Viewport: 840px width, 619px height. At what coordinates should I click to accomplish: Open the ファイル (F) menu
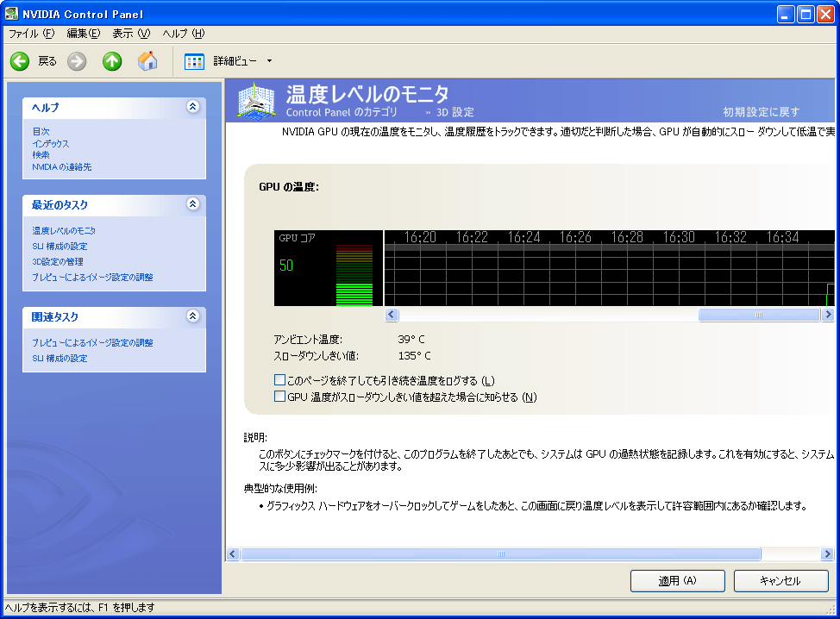[31, 34]
